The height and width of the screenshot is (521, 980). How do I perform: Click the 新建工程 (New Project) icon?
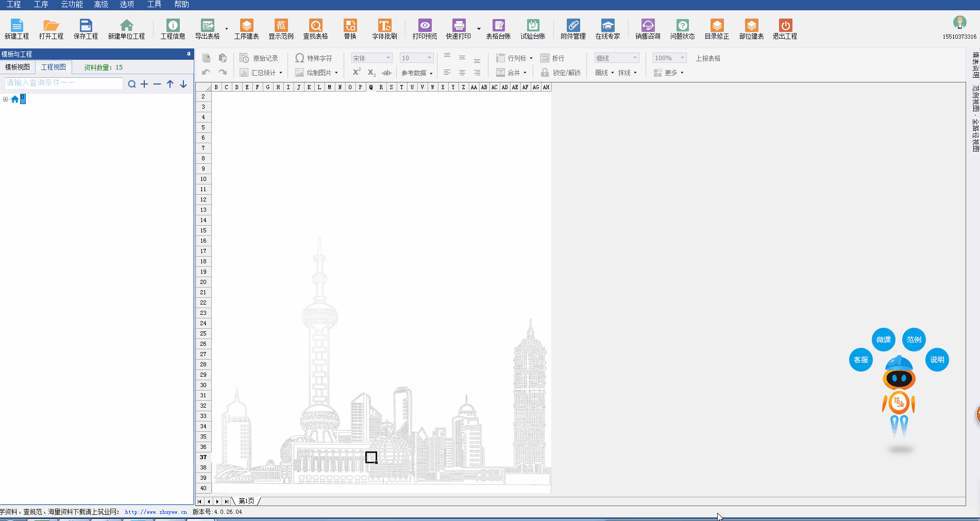tap(16, 29)
